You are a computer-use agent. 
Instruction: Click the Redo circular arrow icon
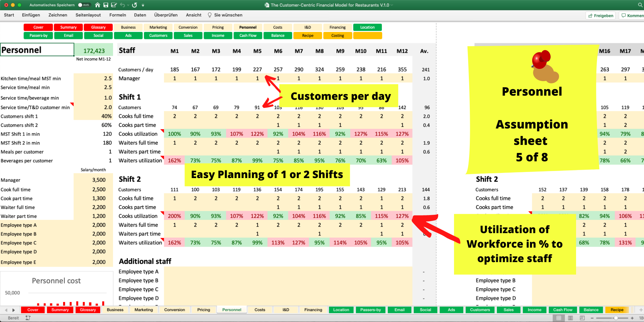coord(135,5)
